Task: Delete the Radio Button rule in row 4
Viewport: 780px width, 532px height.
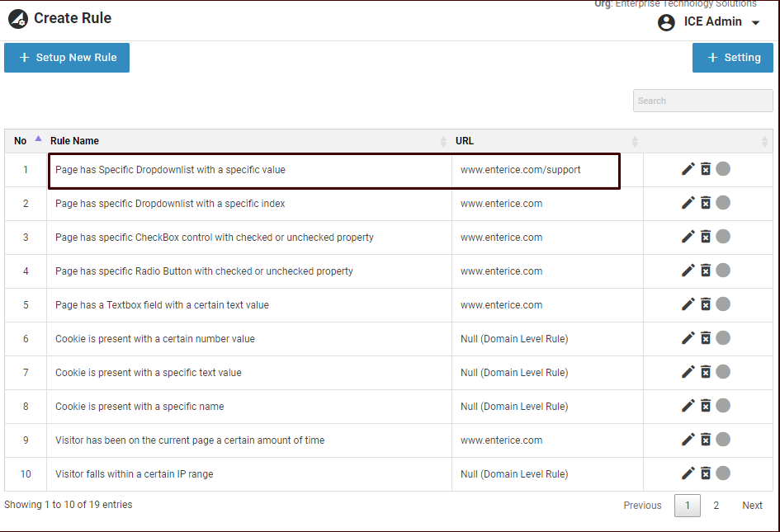Action: coord(706,271)
